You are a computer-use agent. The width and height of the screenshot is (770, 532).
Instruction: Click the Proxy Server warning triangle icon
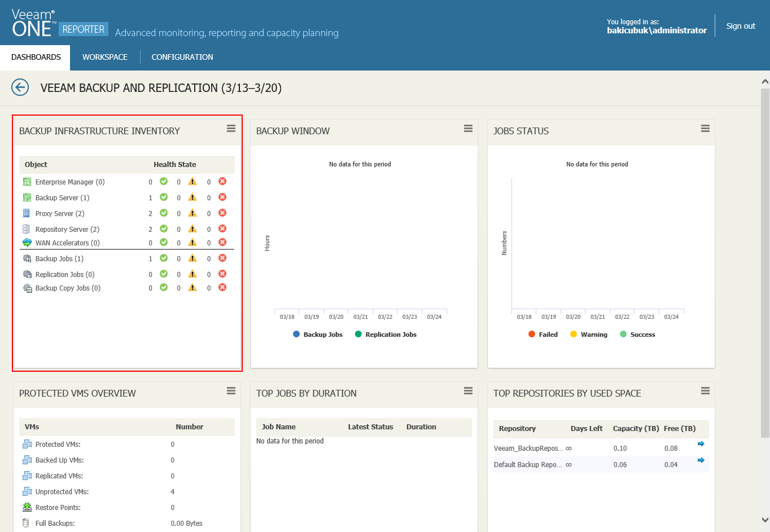click(193, 213)
